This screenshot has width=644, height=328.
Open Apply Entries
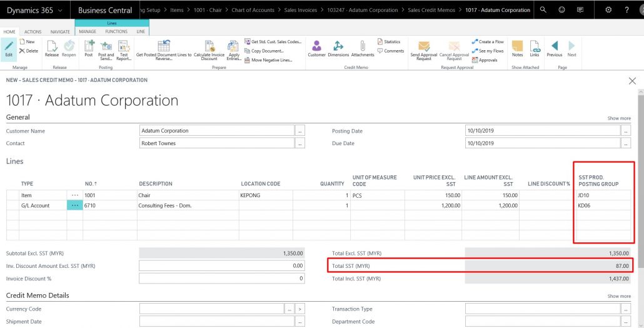234,50
